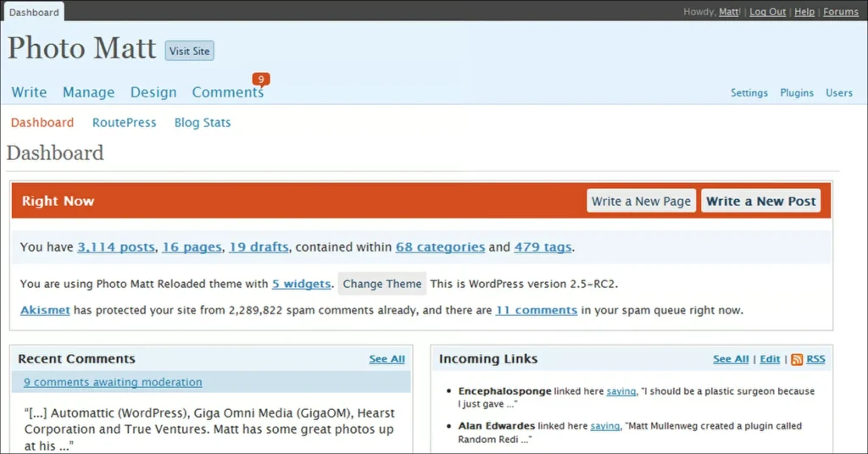Image resolution: width=868 pixels, height=454 pixels.
Task: View the 68 categories link
Action: coord(440,247)
